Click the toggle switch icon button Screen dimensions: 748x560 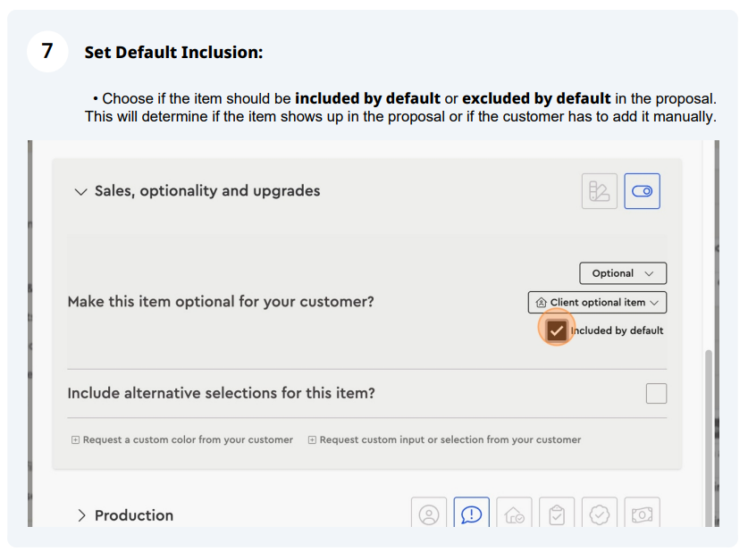tap(642, 191)
